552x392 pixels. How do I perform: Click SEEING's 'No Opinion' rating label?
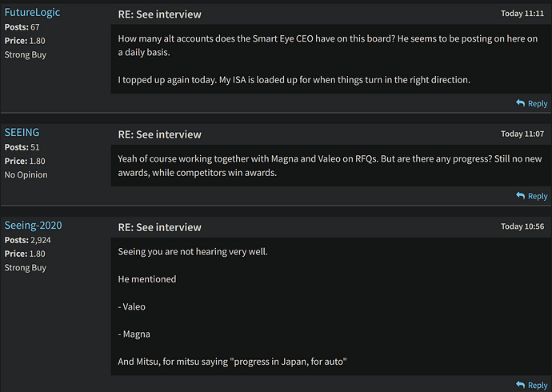coord(26,175)
